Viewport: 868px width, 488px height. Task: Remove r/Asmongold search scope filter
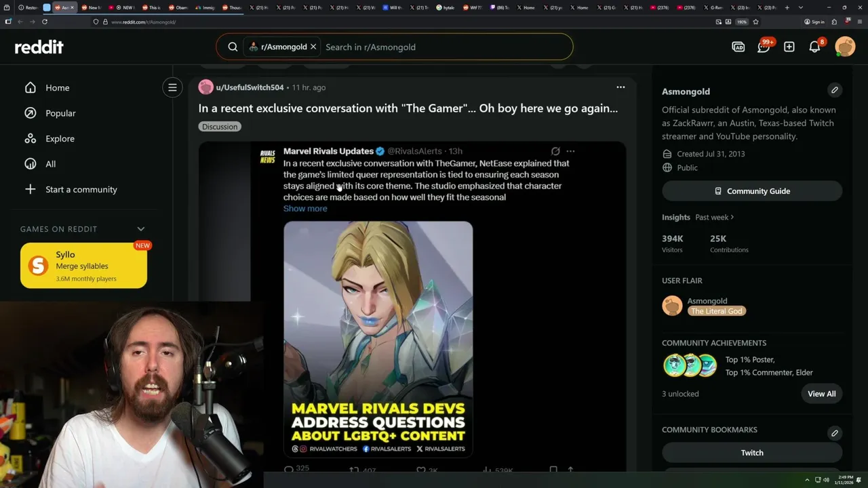point(313,47)
